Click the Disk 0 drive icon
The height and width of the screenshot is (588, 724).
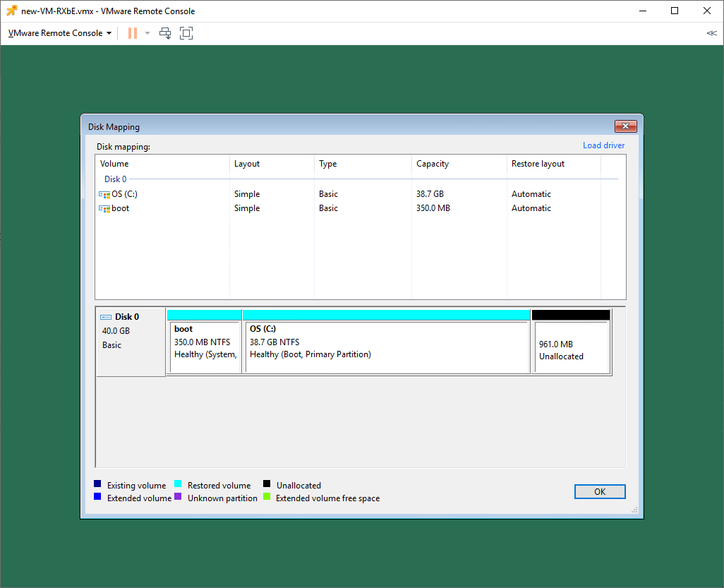[x=106, y=318]
